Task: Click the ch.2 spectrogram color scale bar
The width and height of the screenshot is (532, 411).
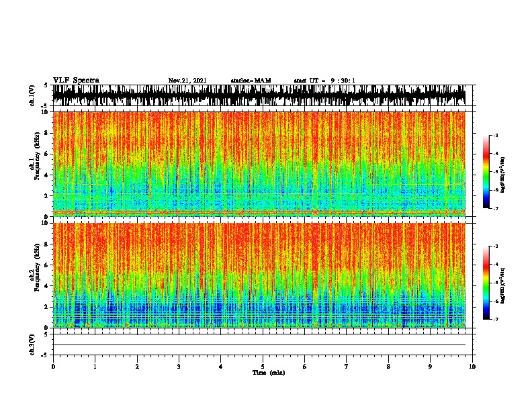Action: [x=486, y=283]
